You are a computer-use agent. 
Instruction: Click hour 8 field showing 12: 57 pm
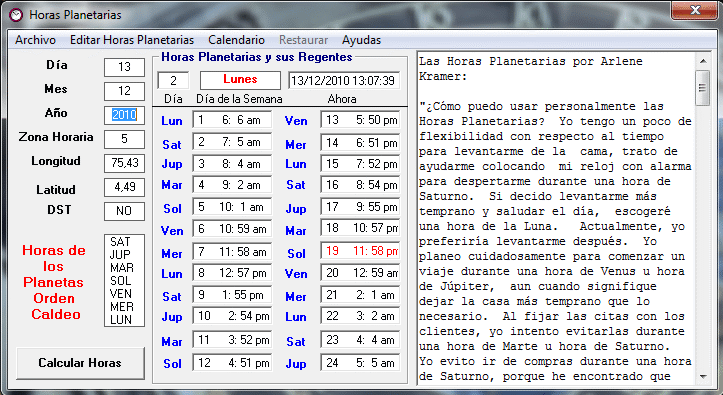click(x=232, y=273)
